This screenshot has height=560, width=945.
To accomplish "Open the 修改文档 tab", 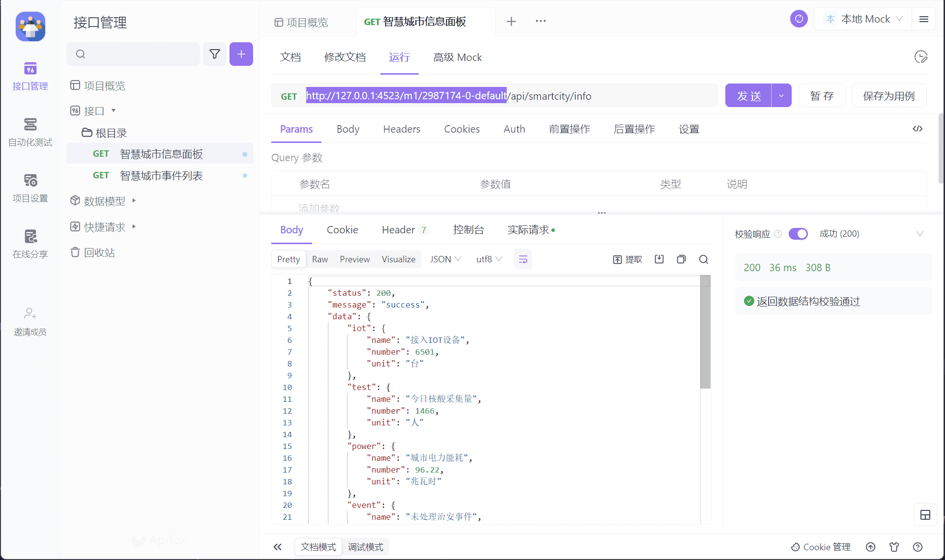I will [x=345, y=57].
